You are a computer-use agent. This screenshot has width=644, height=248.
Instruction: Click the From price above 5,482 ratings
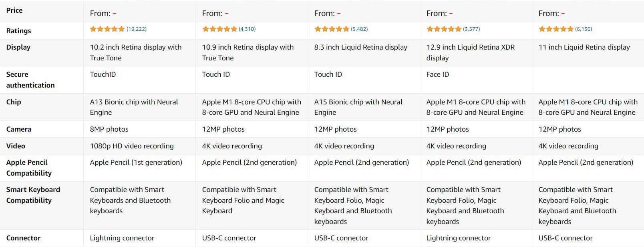(x=327, y=13)
